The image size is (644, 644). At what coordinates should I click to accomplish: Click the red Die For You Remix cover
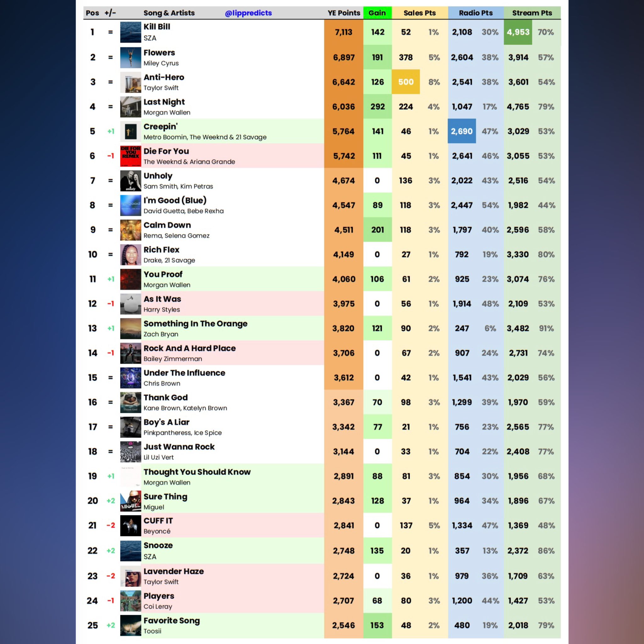(130, 156)
